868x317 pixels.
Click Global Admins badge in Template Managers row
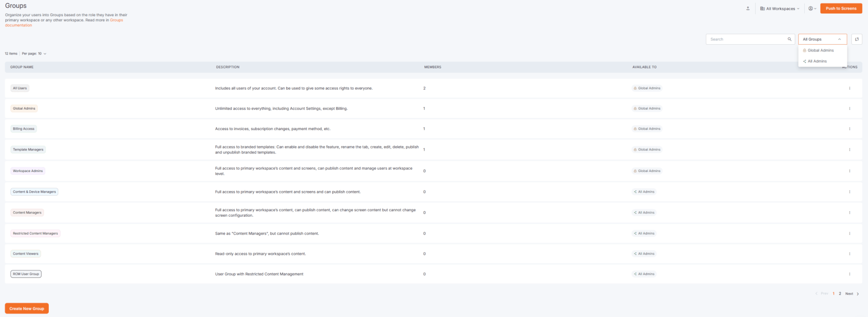pos(647,149)
